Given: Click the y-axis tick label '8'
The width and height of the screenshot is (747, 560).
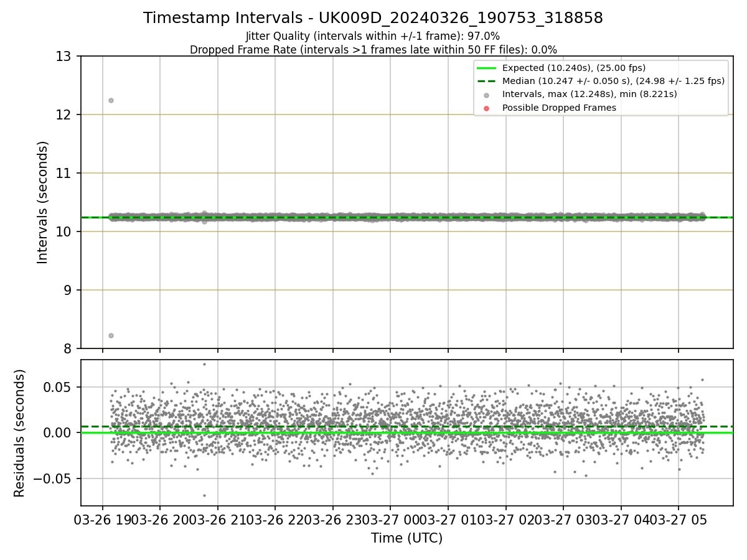Looking at the screenshot, I should 67,349.
